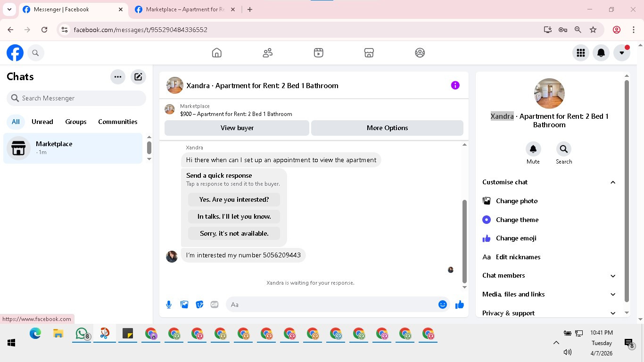The height and width of the screenshot is (362, 644).
Task: Search in conversation using the side panel Search button
Action: [563, 149]
